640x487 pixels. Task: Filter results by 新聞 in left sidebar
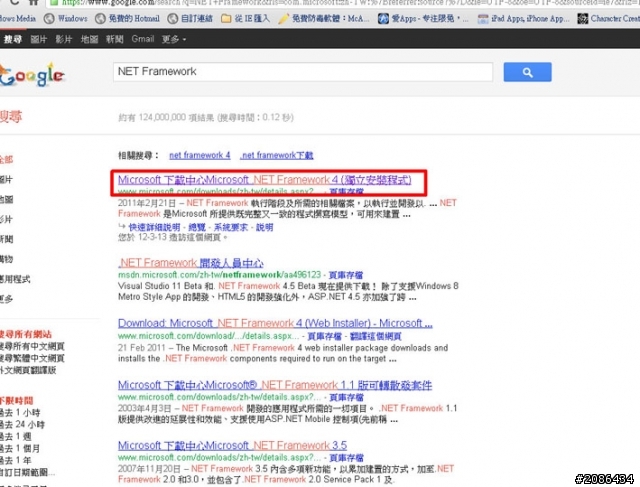(7, 239)
